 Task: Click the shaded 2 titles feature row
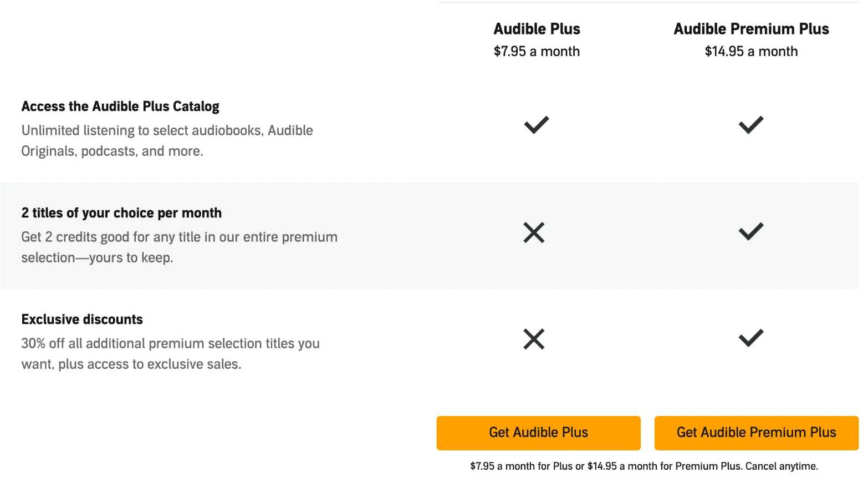pyautogui.click(x=430, y=236)
